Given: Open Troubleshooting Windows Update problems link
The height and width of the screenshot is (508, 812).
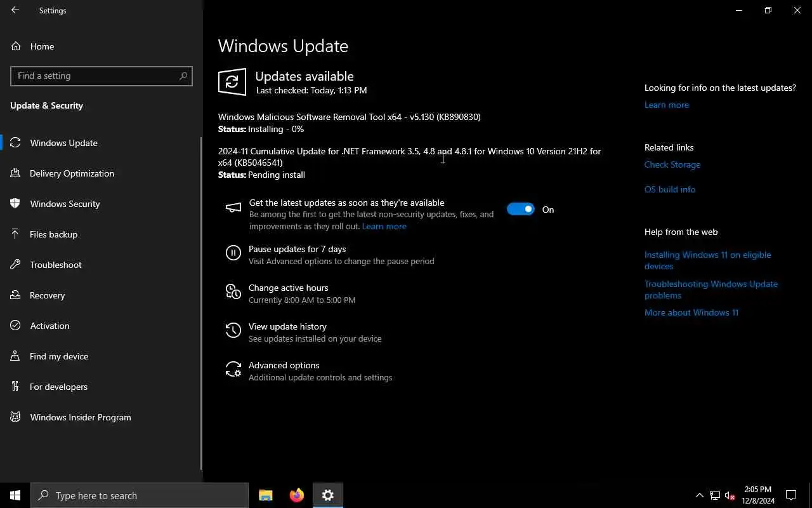Looking at the screenshot, I should [x=711, y=290].
